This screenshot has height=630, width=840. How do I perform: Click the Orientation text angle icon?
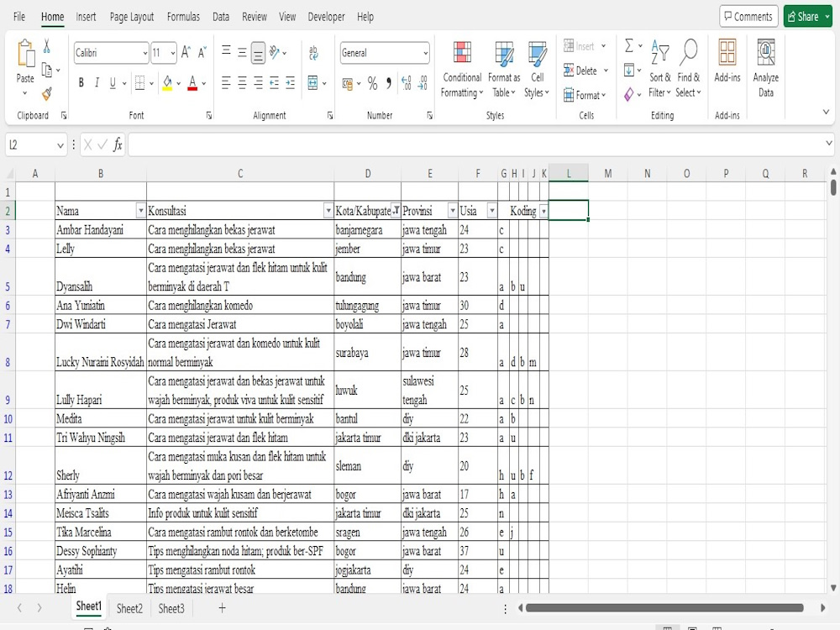[x=275, y=52]
